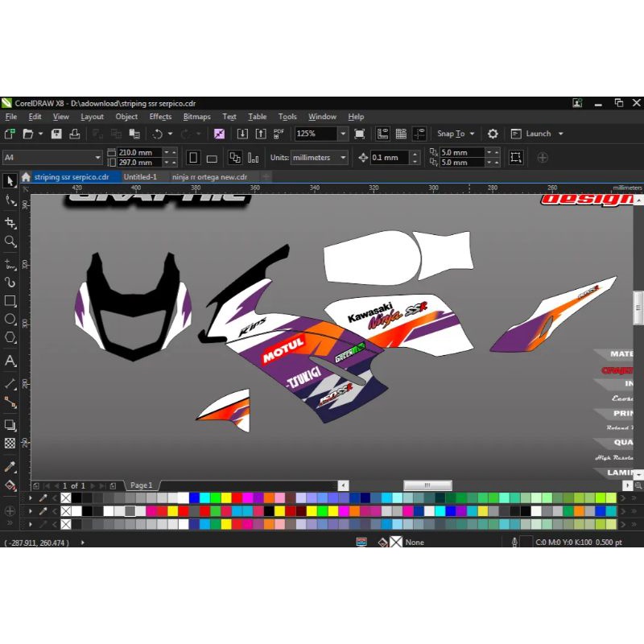Toggle Show guidelines button

click(419, 134)
